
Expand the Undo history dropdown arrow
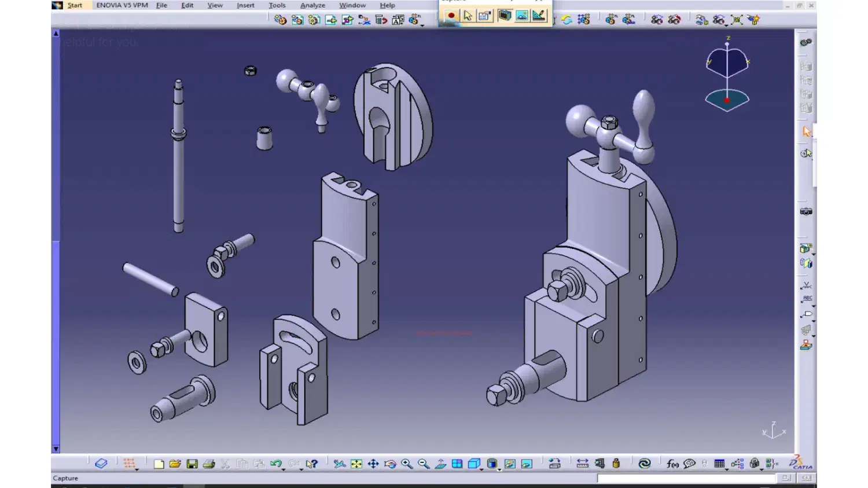(284, 469)
